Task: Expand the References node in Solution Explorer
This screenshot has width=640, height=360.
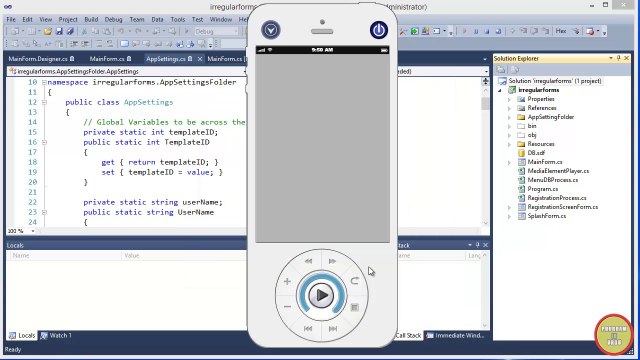Action: [509, 108]
